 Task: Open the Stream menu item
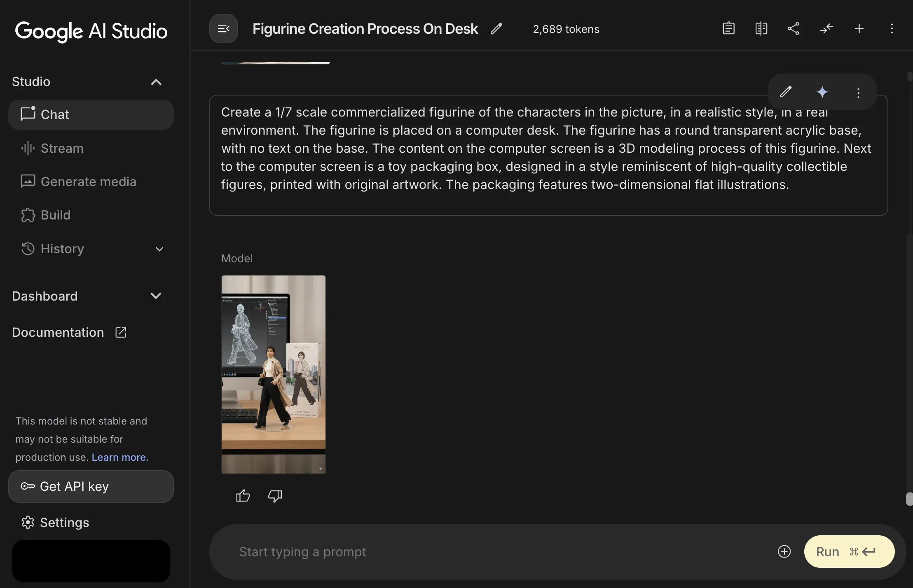click(62, 148)
